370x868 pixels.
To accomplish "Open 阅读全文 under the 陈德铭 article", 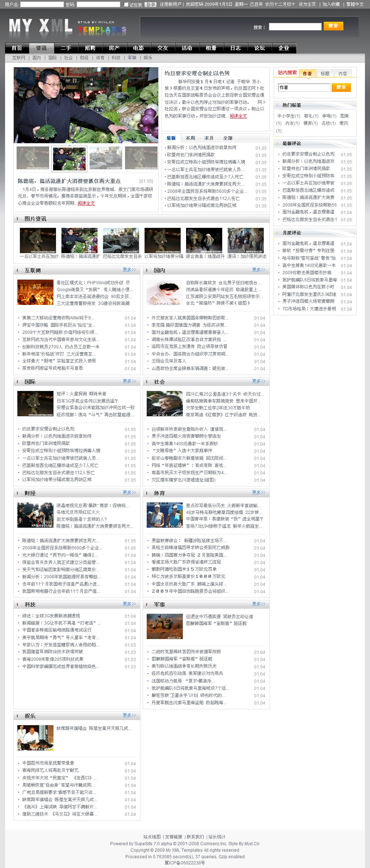I will tap(86, 203).
